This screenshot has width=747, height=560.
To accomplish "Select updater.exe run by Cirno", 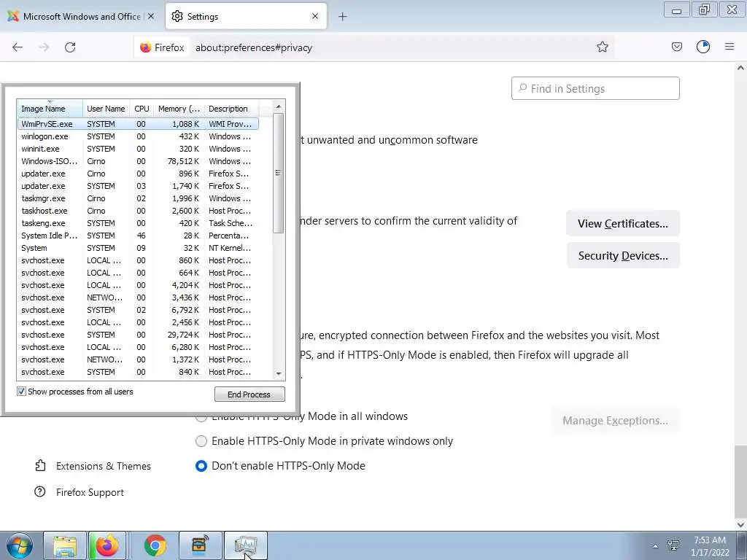I will (x=138, y=174).
